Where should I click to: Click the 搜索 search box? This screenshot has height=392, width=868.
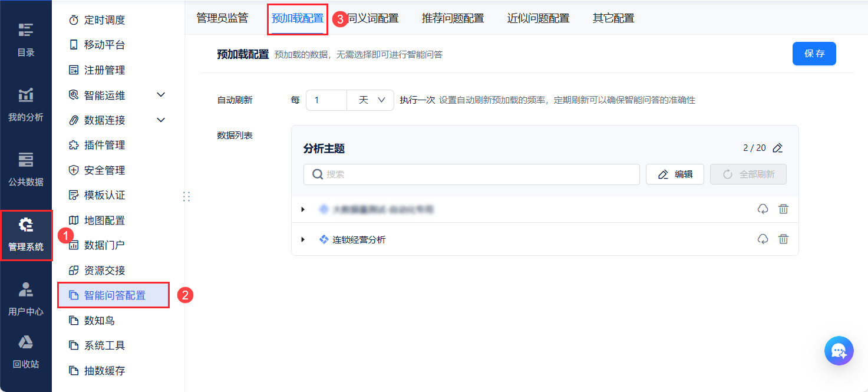click(x=471, y=174)
